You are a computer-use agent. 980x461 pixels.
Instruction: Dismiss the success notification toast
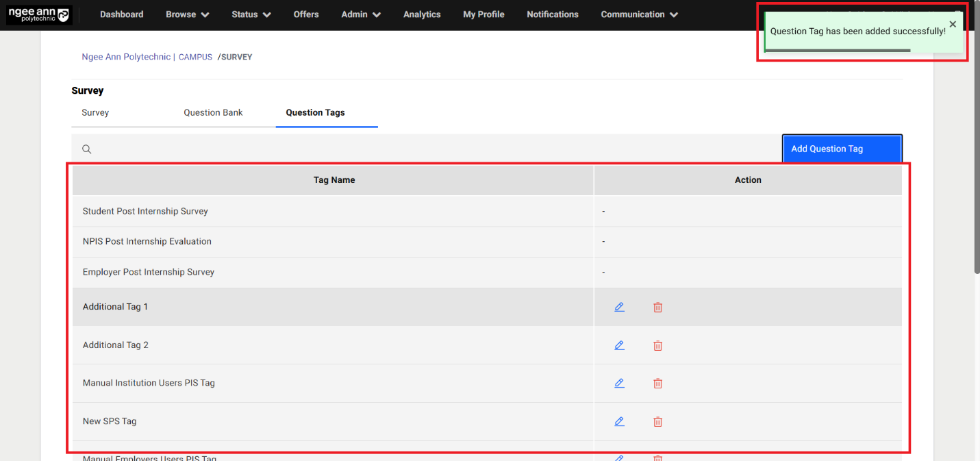(953, 24)
